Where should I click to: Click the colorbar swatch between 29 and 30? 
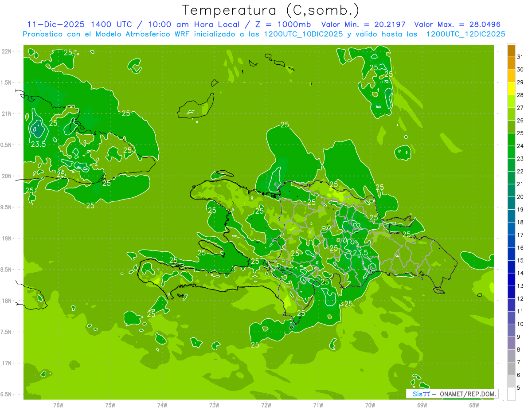pos(511,76)
